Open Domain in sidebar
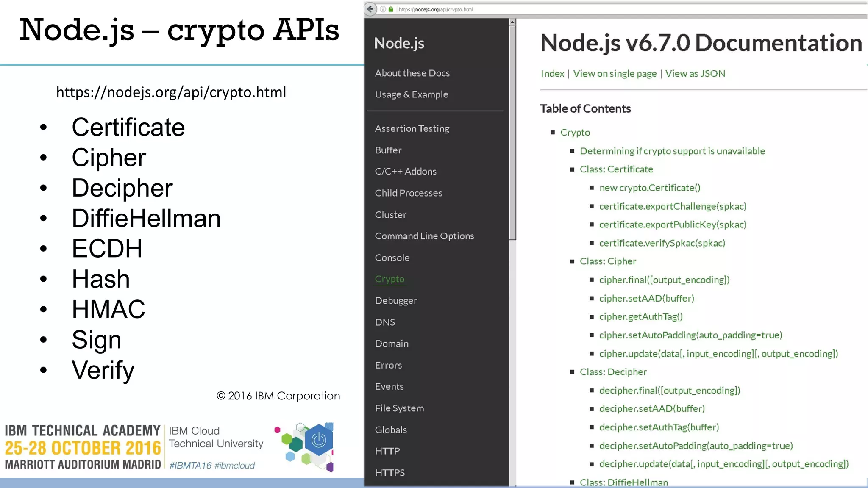Image resolution: width=868 pixels, height=488 pixels. [392, 344]
